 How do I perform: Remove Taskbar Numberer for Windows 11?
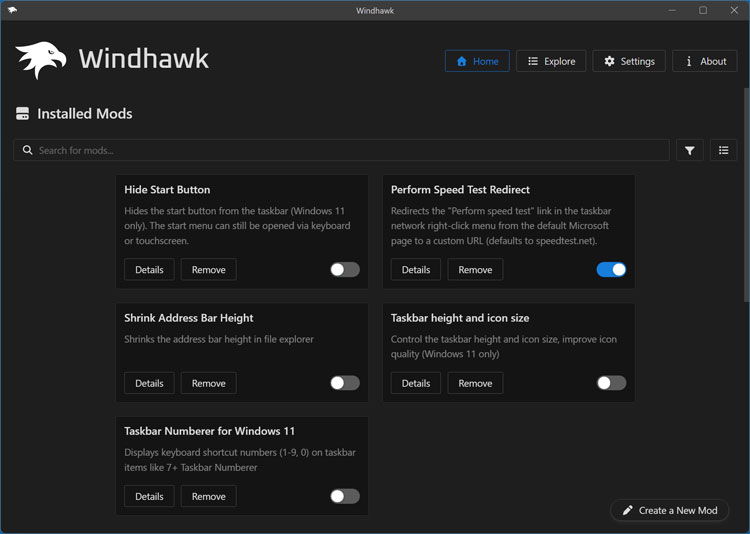(x=209, y=496)
